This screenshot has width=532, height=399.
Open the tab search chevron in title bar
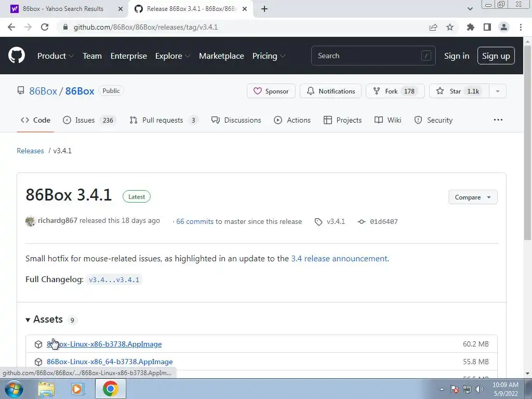(470, 9)
